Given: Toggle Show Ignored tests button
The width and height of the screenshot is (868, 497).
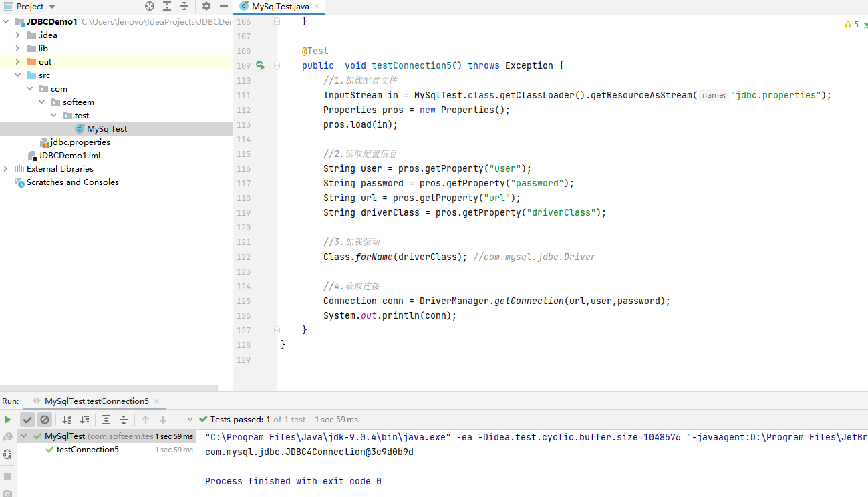Looking at the screenshot, I should point(45,420).
